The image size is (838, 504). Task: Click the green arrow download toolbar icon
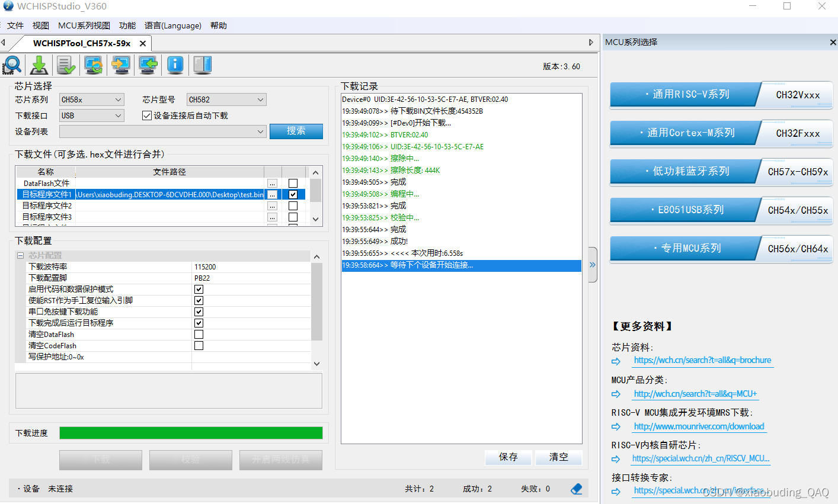click(x=39, y=65)
